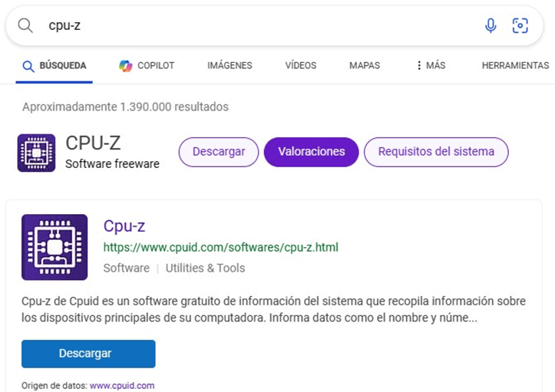The image size is (555, 392).
Task: Open the cpuid.com/softwares/cpu-z.html URL link
Action: (221, 247)
